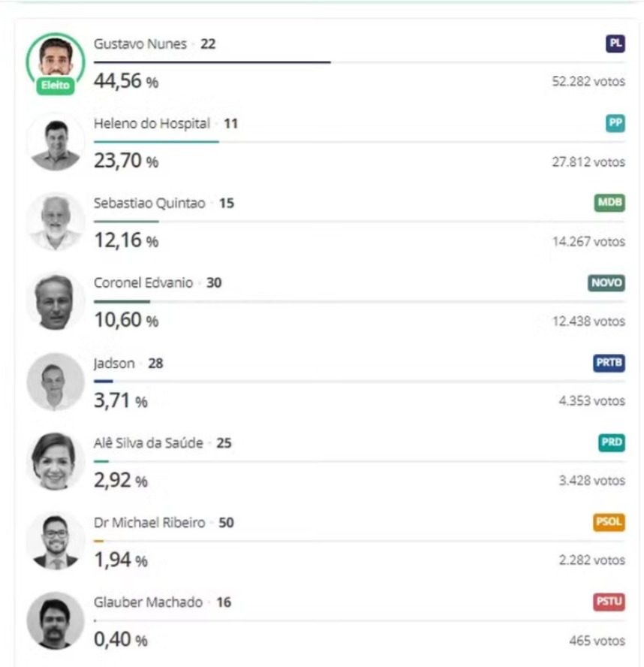Click the PP party badge
This screenshot has height=667, width=644.
coord(615,123)
